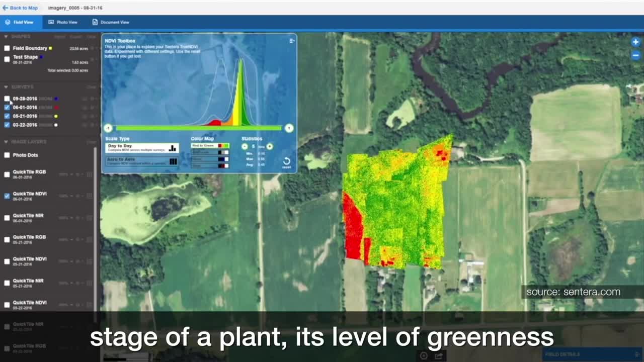Click the Field View tab icon

[x=8, y=23]
